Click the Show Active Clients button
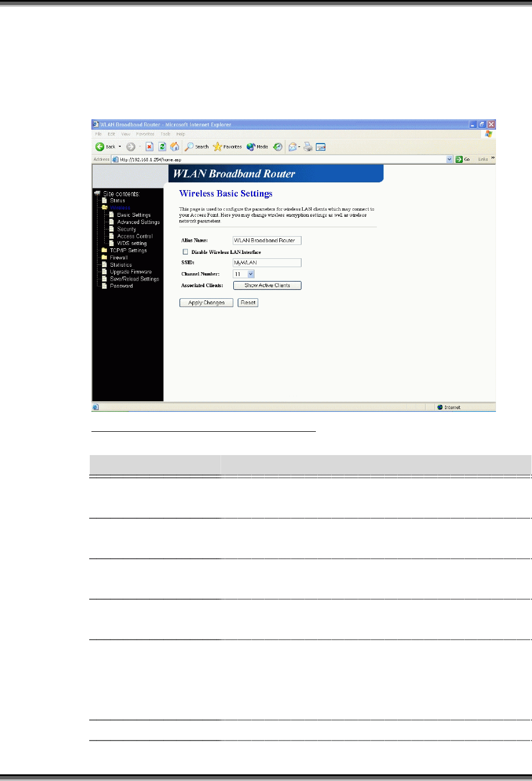 [267, 285]
